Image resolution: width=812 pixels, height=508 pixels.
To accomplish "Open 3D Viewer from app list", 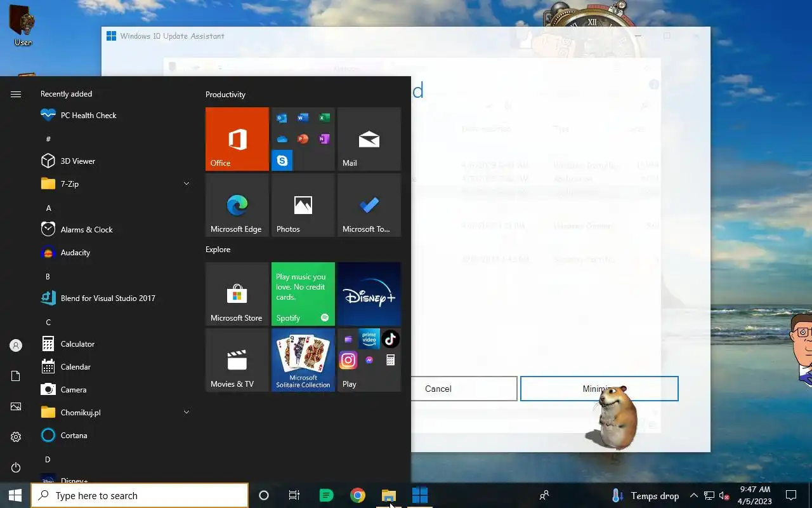I will click(114, 161).
